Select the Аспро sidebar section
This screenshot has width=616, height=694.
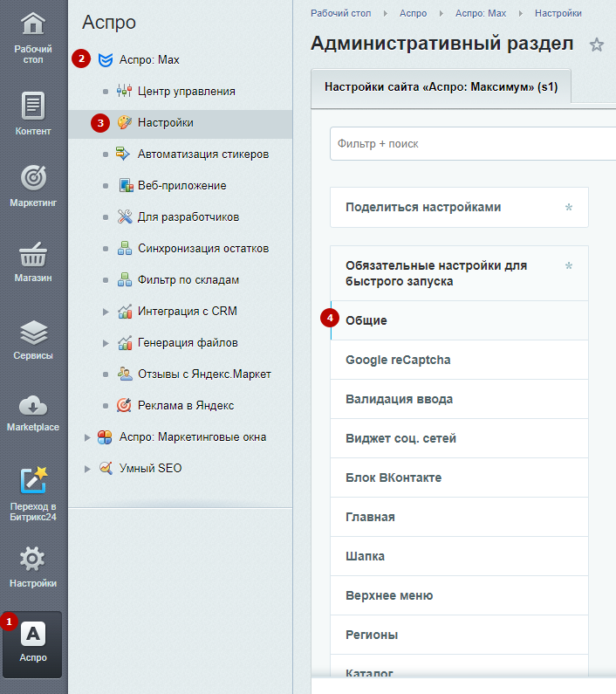(33, 644)
